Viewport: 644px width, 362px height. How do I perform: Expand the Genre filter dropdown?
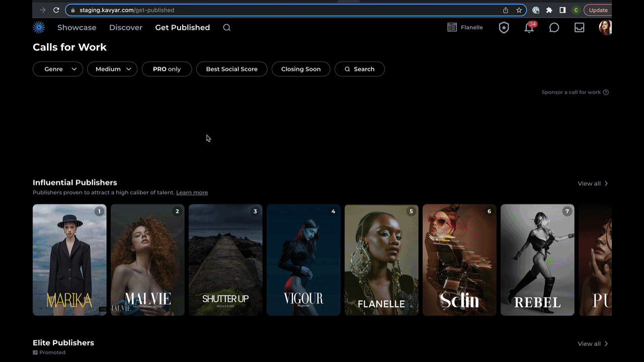[x=58, y=69]
